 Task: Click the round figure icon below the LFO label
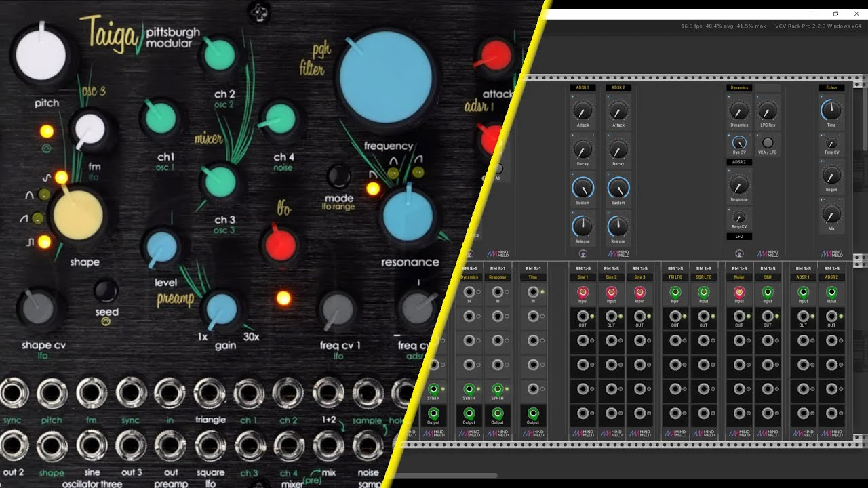(x=739, y=253)
